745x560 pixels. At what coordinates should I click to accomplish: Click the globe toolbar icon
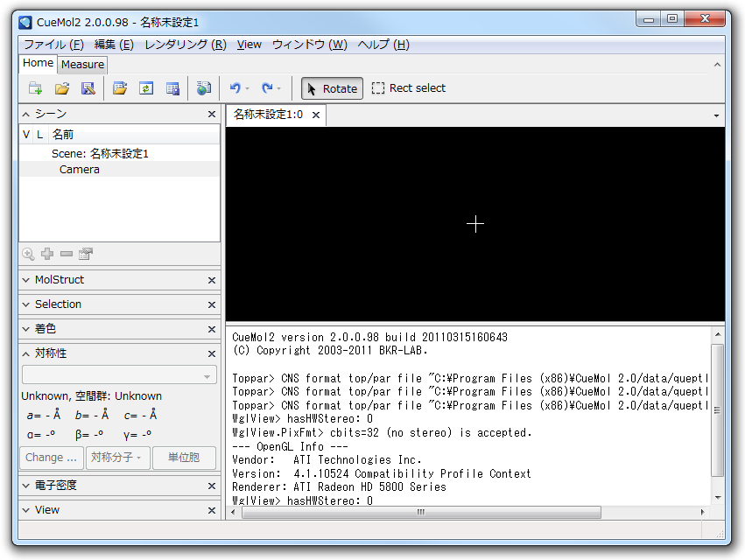[204, 88]
